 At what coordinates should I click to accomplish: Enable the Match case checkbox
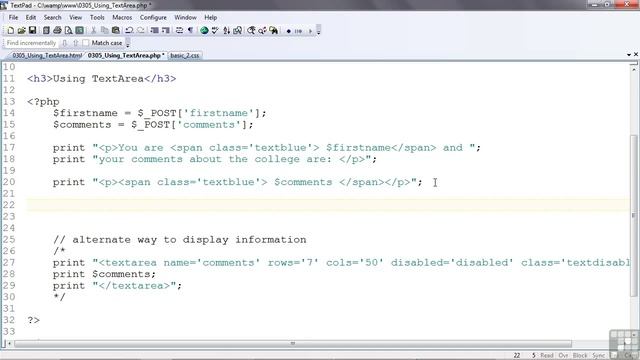[85, 43]
